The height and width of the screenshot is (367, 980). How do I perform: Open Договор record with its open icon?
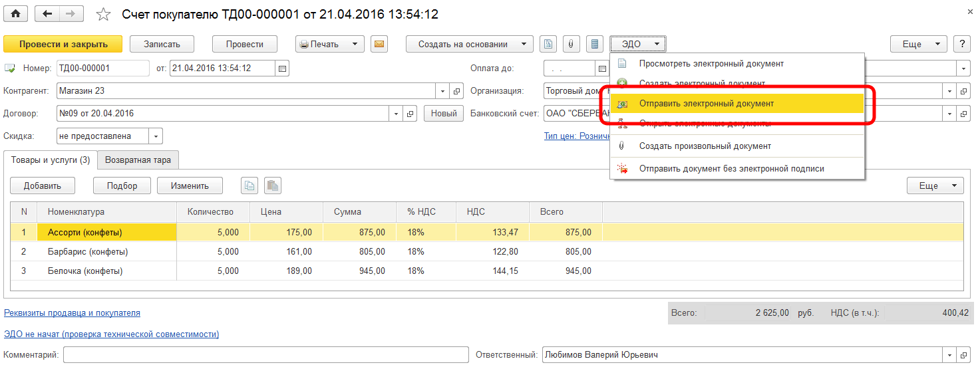(410, 114)
